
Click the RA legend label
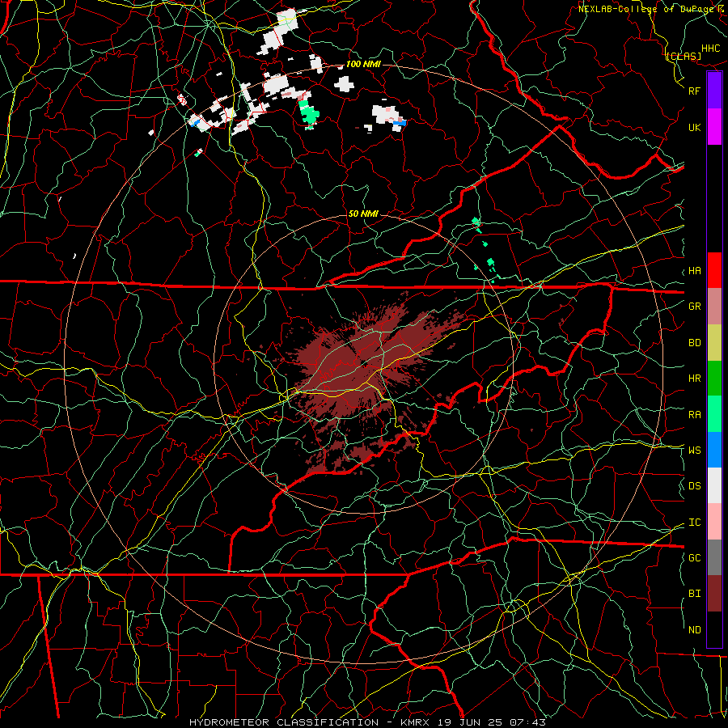click(x=694, y=415)
